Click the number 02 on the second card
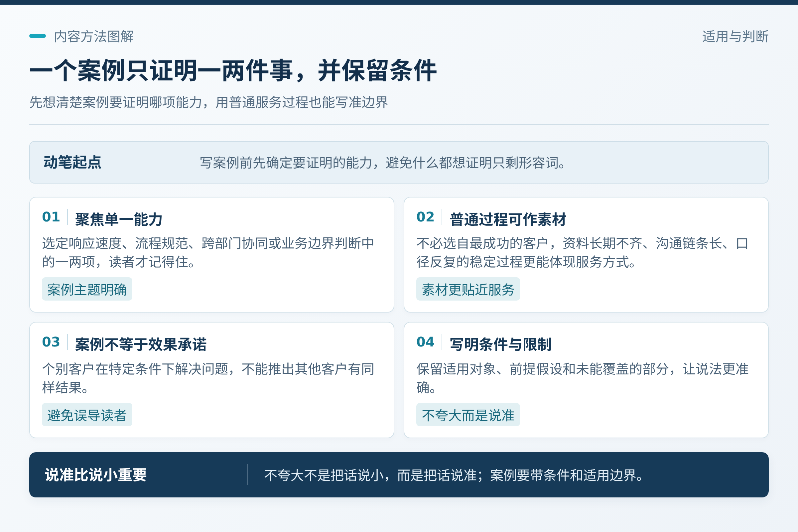The image size is (798, 532). (426, 217)
